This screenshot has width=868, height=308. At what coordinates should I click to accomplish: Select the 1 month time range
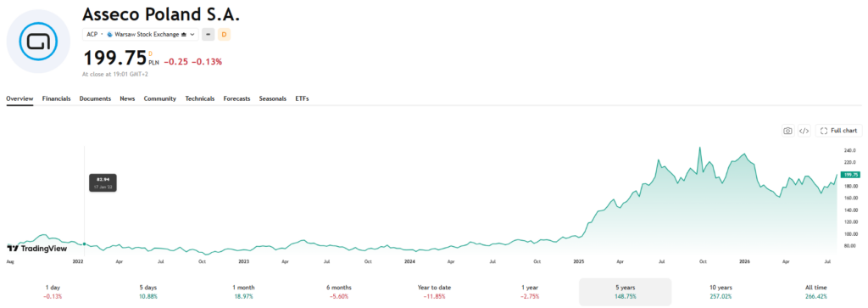pos(244,292)
